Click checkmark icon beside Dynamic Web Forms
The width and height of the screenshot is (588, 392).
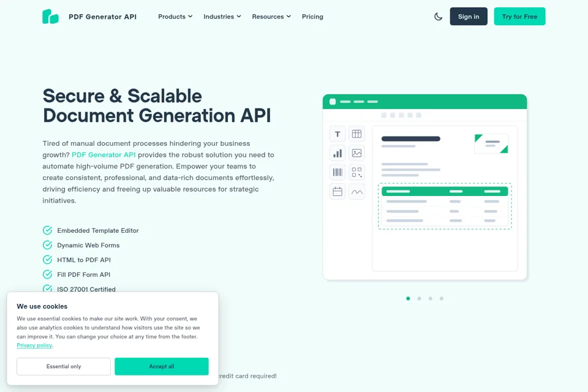(x=47, y=245)
